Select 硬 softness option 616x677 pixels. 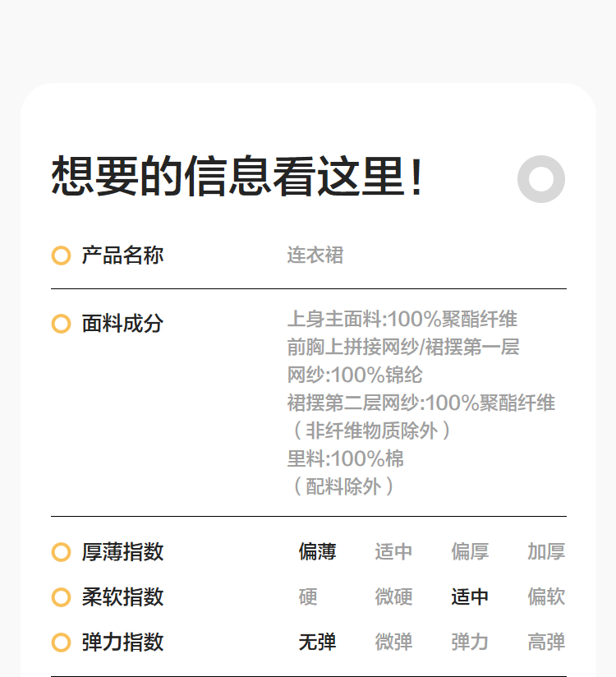pos(308,597)
